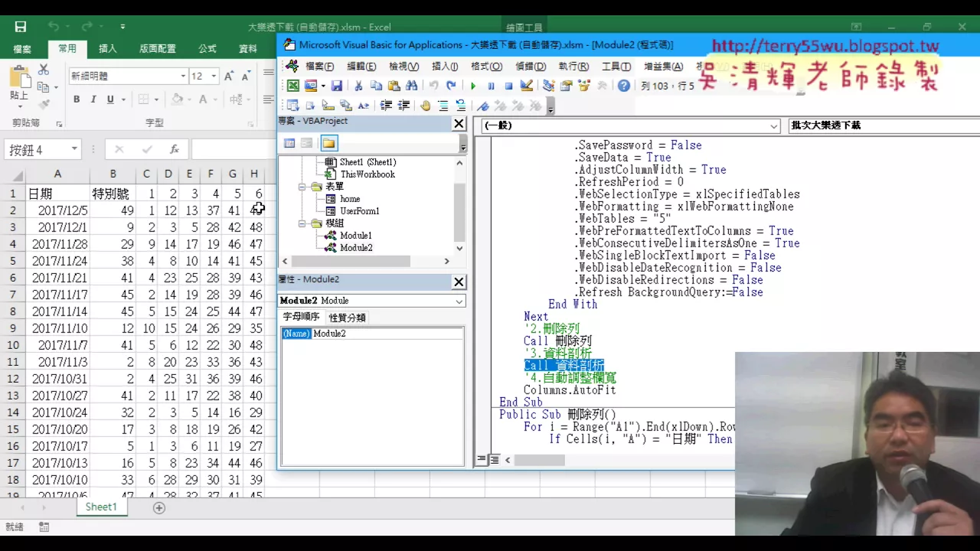Click the Paste clipboard icon in VBA toolbar
Screen dimensions: 980x551
[394, 86]
